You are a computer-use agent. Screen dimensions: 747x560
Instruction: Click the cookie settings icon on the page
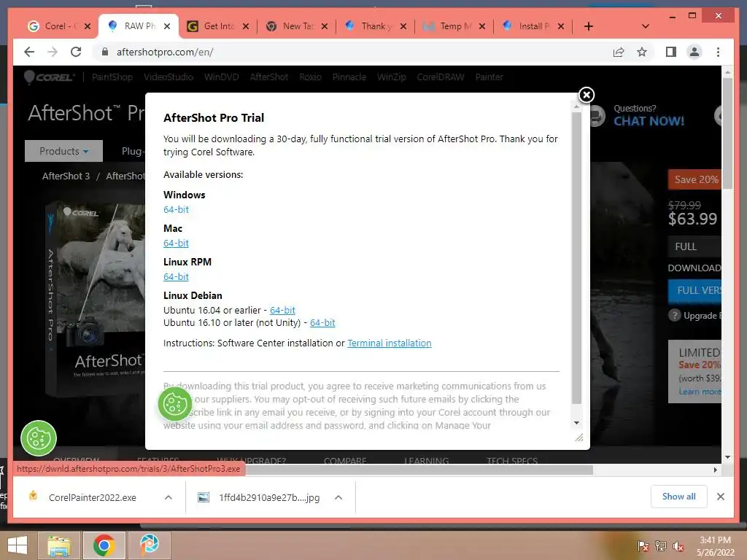(39, 438)
